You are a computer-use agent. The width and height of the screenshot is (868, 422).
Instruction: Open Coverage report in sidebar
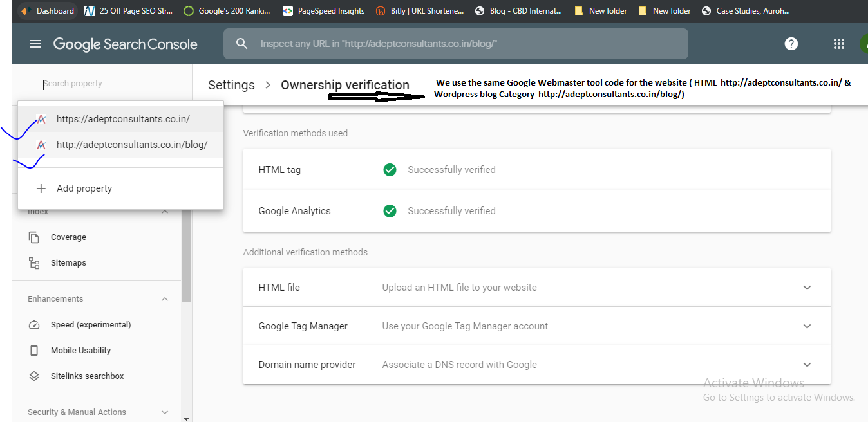pos(68,237)
